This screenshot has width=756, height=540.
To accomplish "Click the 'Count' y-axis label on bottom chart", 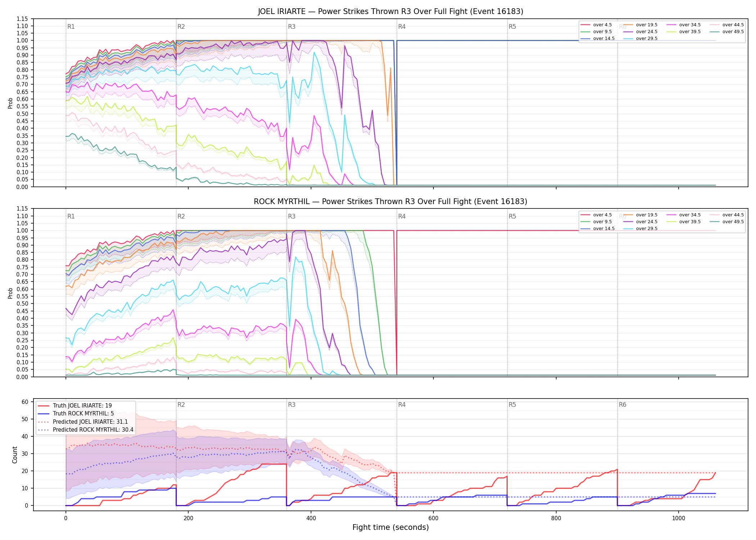I will (x=15, y=455).
